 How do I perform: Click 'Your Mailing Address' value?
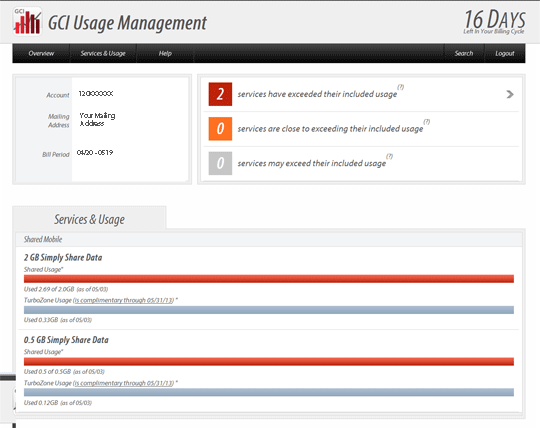(97, 119)
